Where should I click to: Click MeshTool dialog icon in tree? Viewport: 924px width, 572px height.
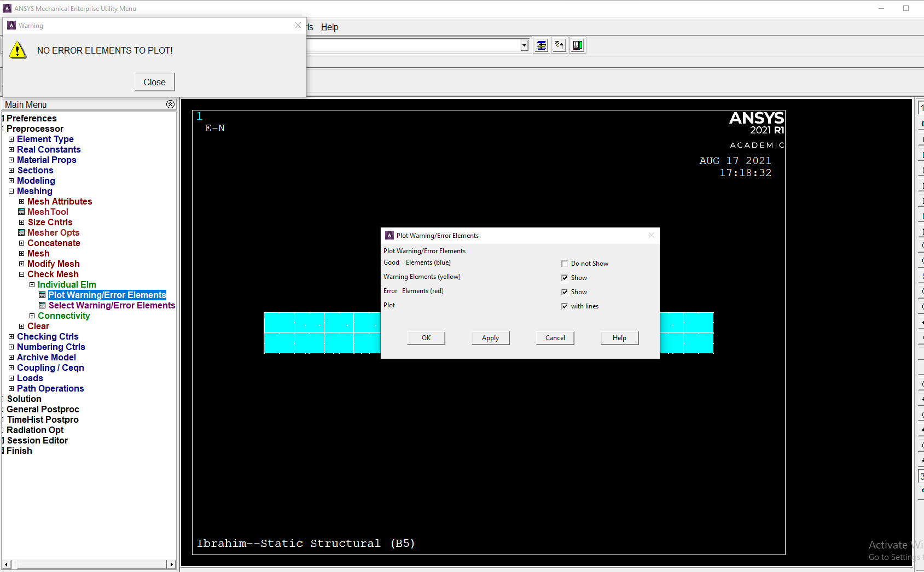(x=21, y=212)
